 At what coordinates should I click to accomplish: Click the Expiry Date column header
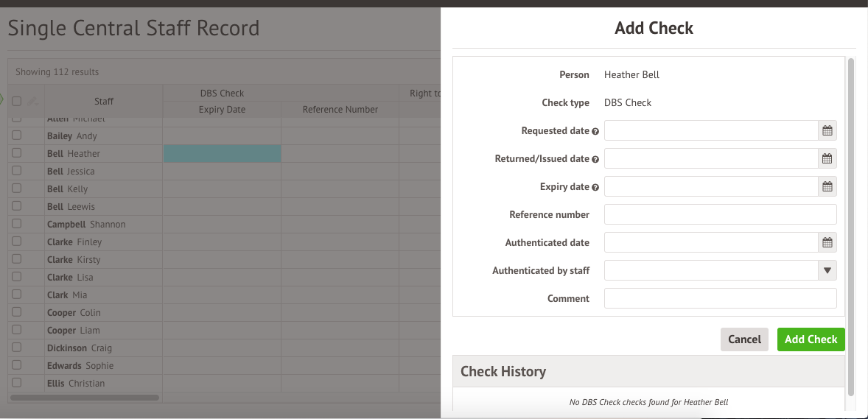click(222, 110)
